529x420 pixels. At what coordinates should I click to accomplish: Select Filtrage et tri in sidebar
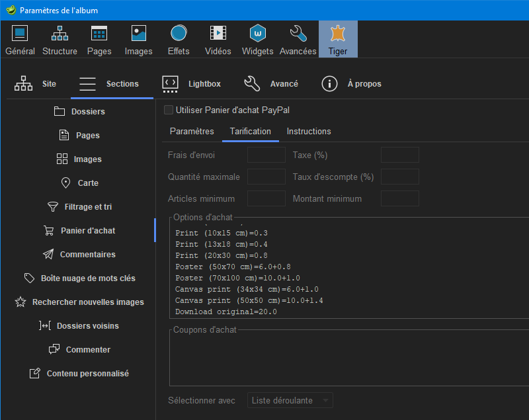click(80, 207)
